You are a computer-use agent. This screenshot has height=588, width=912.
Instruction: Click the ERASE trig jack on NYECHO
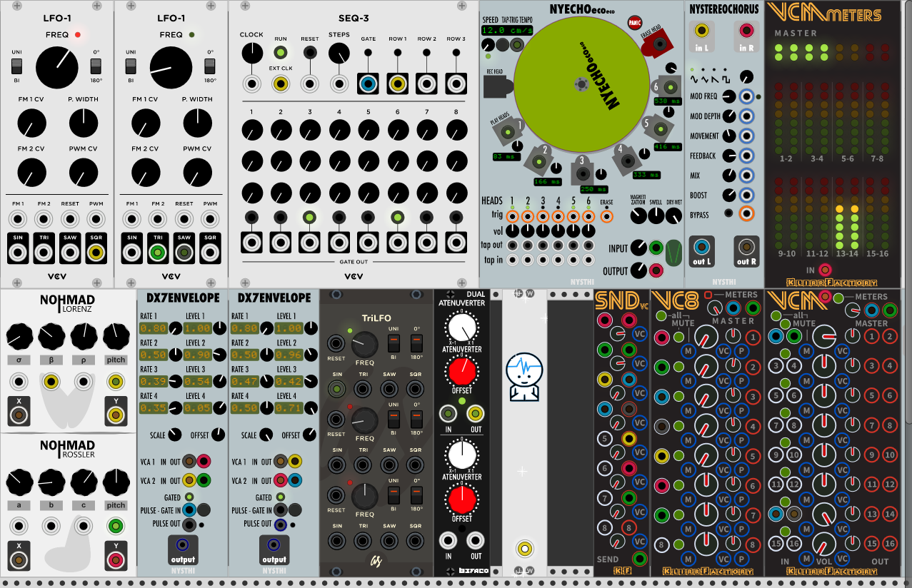606,216
